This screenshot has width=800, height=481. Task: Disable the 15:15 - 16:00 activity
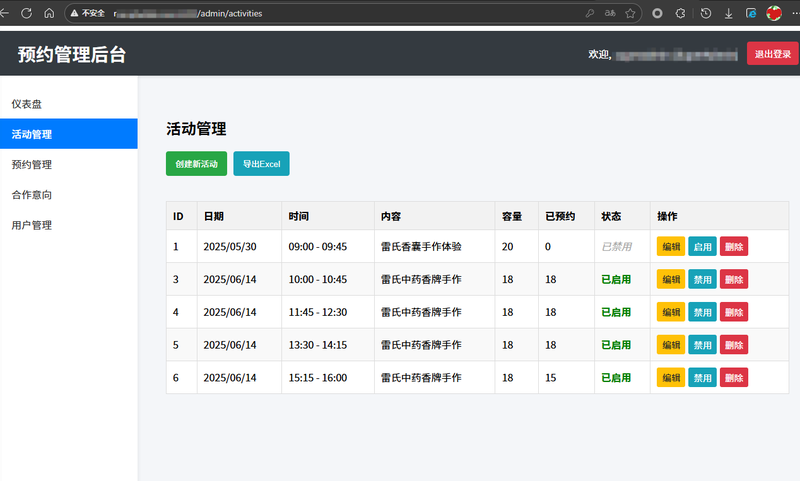pyautogui.click(x=702, y=378)
